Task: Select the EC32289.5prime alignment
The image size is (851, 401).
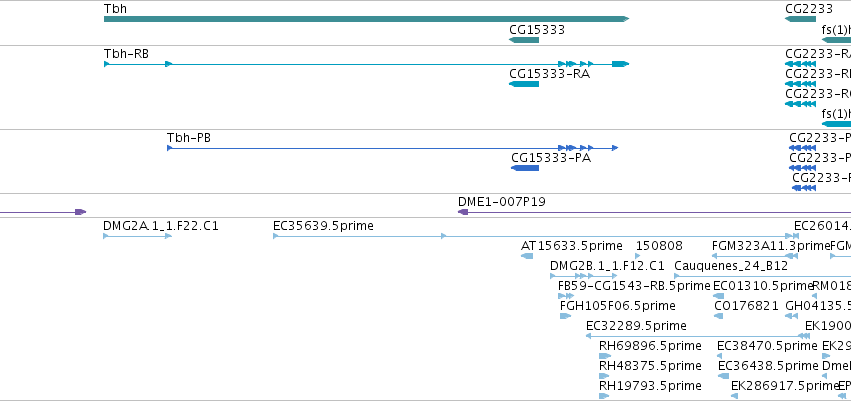Action: pos(698,336)
